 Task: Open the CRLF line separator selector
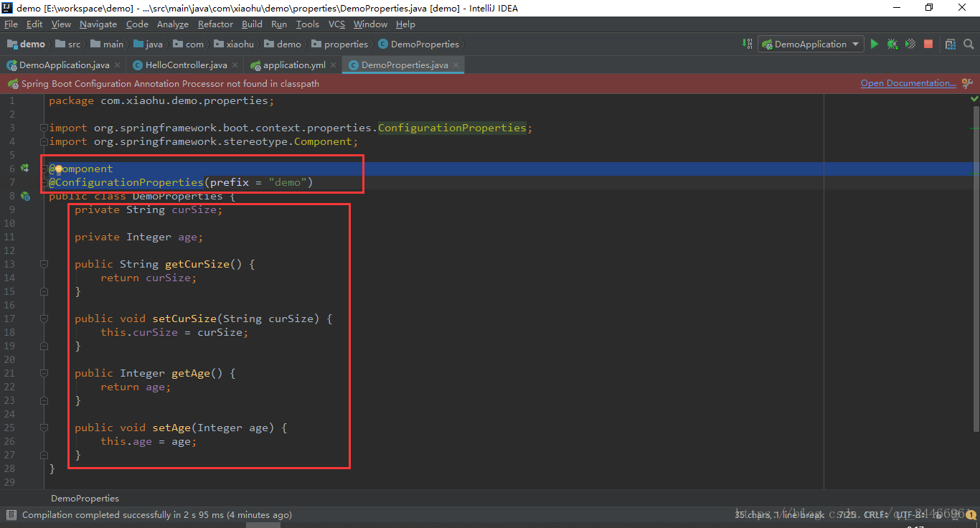[x=875, y=514]
